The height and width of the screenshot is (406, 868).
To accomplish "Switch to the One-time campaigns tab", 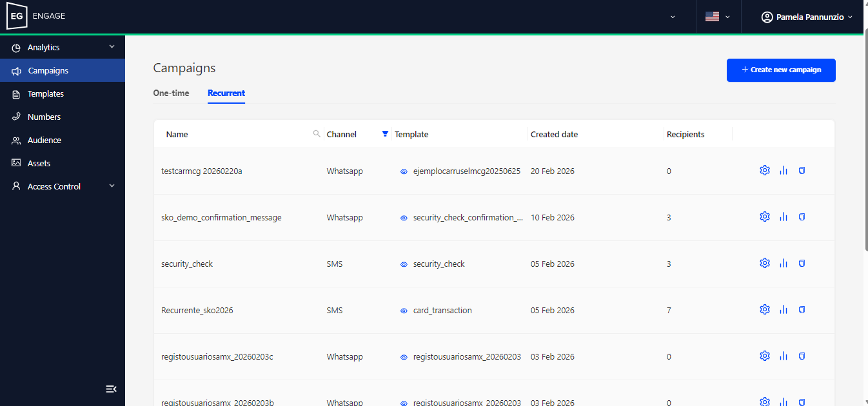I will (x=171, y=93).
